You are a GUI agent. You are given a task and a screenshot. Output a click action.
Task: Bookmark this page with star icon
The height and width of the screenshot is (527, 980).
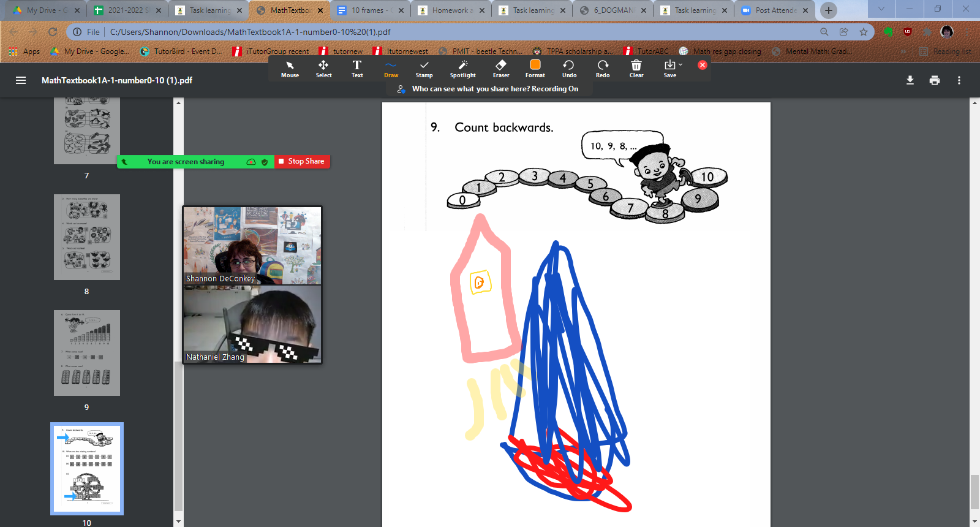pos(864,32)
